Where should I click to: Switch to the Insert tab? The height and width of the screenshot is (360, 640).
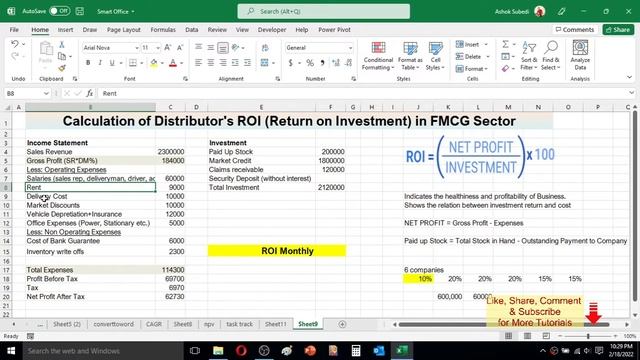(x=65, y=30)
